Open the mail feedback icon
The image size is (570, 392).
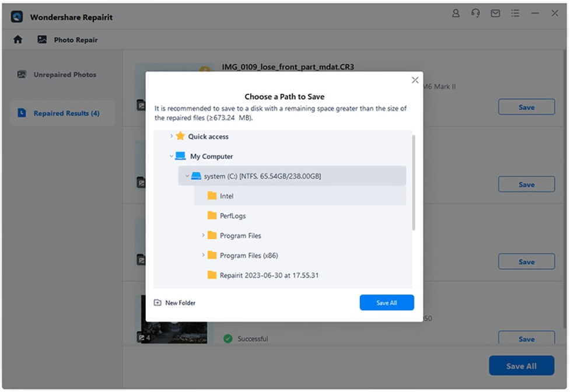click(x=495, y=13)
